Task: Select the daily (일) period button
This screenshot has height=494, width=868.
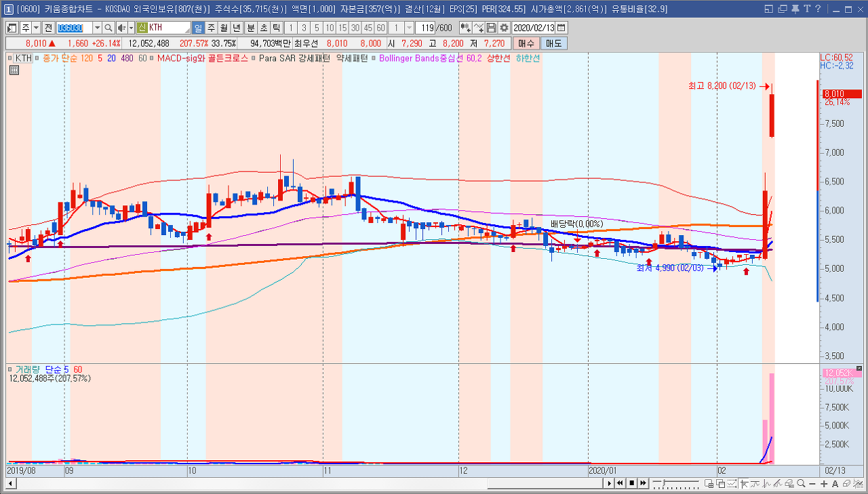Action: [198, 28]
